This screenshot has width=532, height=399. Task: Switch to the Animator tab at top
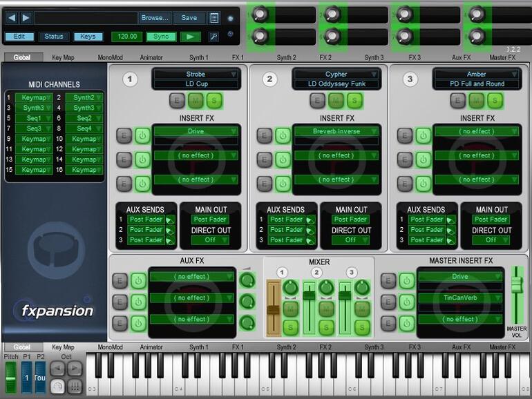(151, 57)
